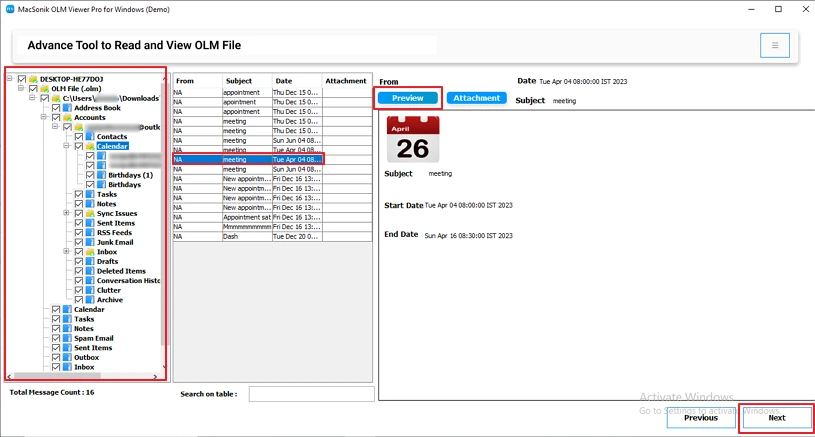Select the Dash row in the table
815x437 pixels.
pyautogui.click(x=272, y=236)
